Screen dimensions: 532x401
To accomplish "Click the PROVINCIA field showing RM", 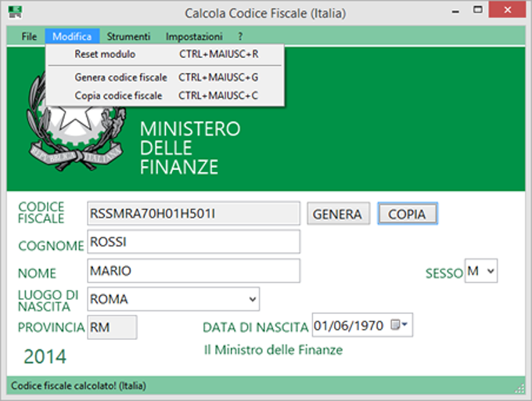I will pos(113,327).
